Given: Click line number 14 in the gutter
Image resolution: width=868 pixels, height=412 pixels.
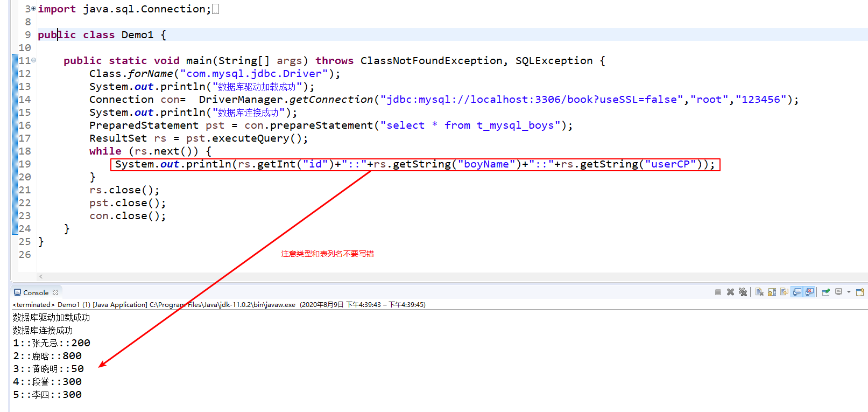Looking at the screenshot, I should pyautogui.click(x=25, y=99).
